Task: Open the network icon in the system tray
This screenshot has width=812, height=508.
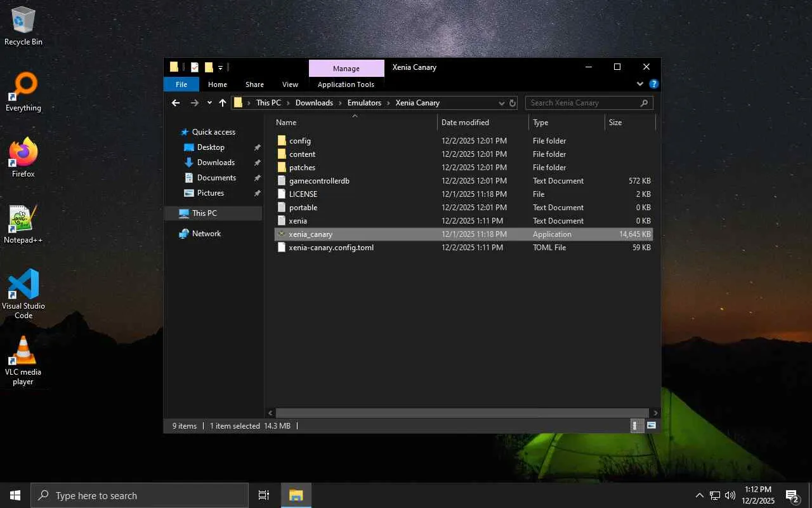Action: [715, 495]
